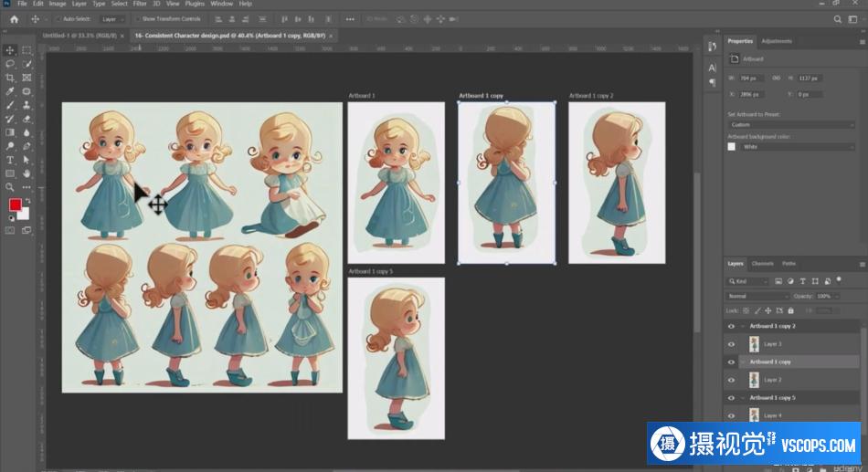Open the Search icon at top right

pos(838,19)
